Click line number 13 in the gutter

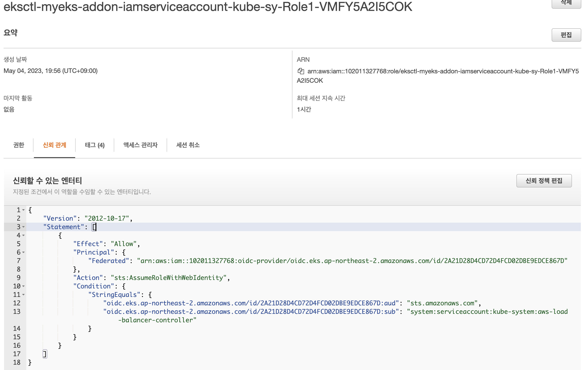(x=17, y=311)
